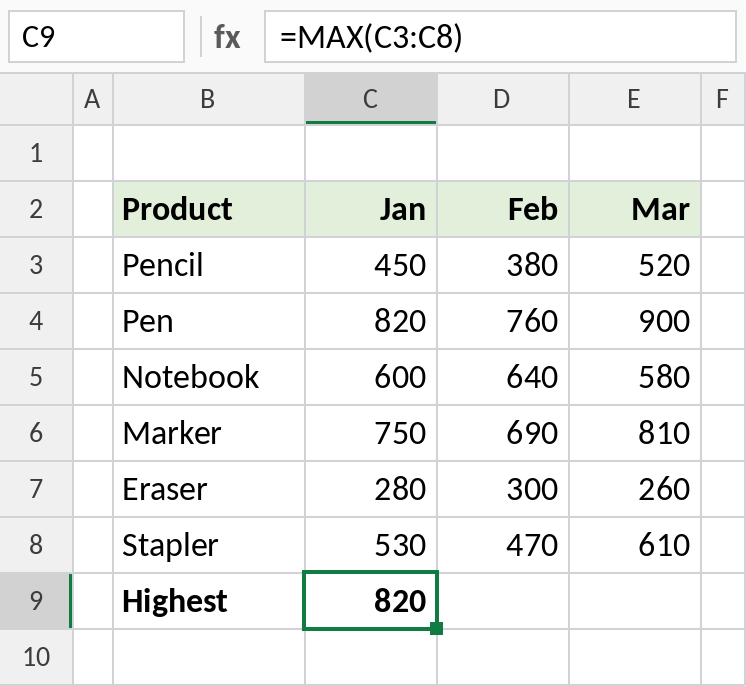This screenshot has height=686, width=746.
Task: Select row 6 header
Action: tap(36, 433)
